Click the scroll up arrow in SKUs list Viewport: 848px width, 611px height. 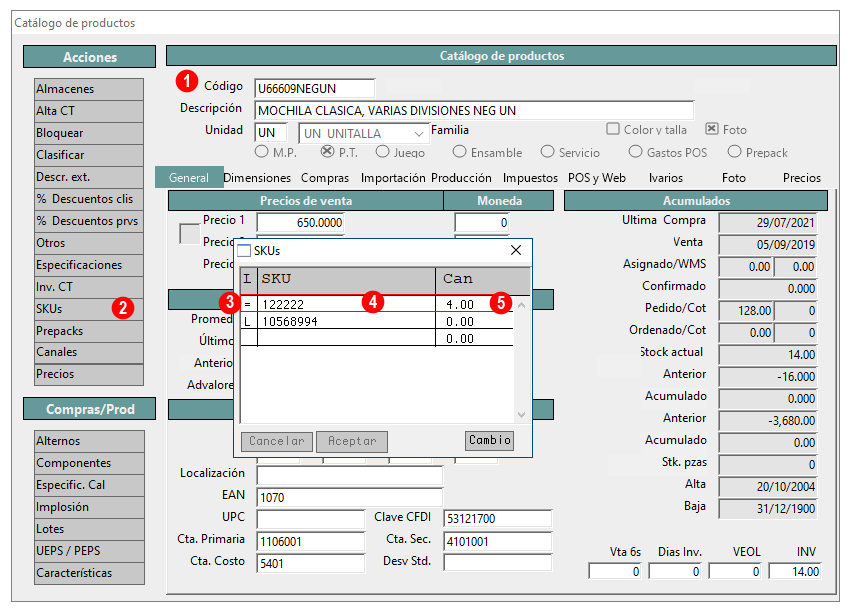pos(521,306)
